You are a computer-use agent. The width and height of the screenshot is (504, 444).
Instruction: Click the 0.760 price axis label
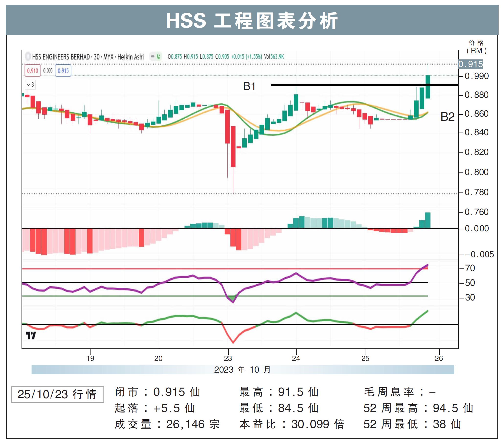click(x=477, y=212)
